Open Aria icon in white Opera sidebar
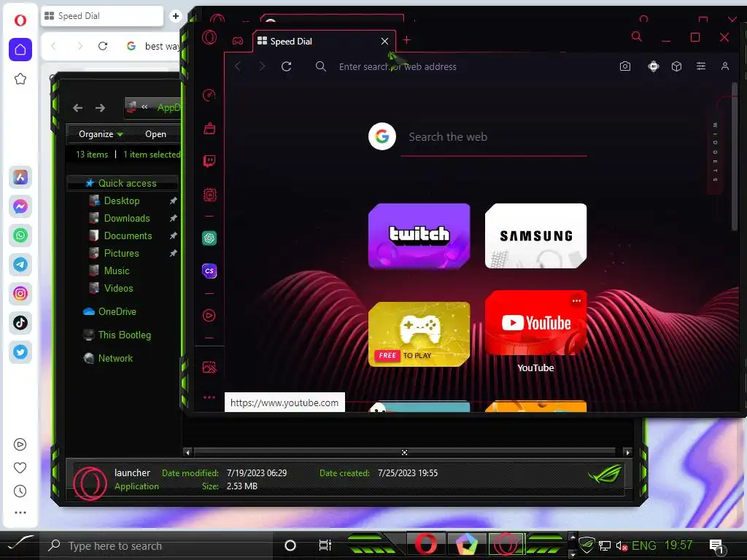This screenshot has width=747, height=560. pos(20,177)
